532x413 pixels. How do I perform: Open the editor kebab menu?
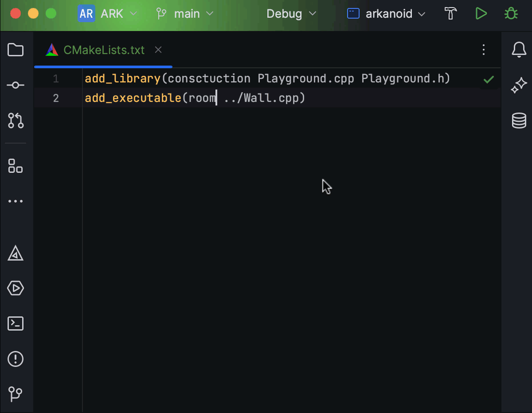pyautogui.click(x=483, y=50)
